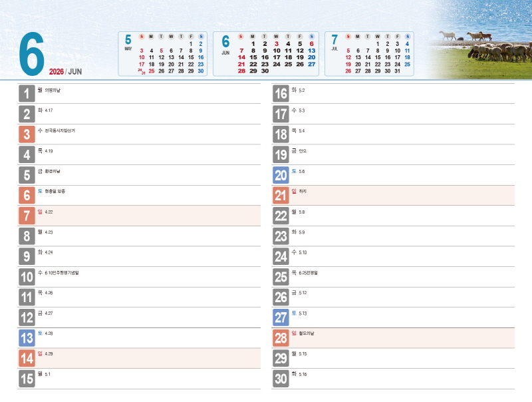The width and height of the screenshot is (532, 402).
Task: Click the 2026 / JUN label
Action: [x=65, y=71]
